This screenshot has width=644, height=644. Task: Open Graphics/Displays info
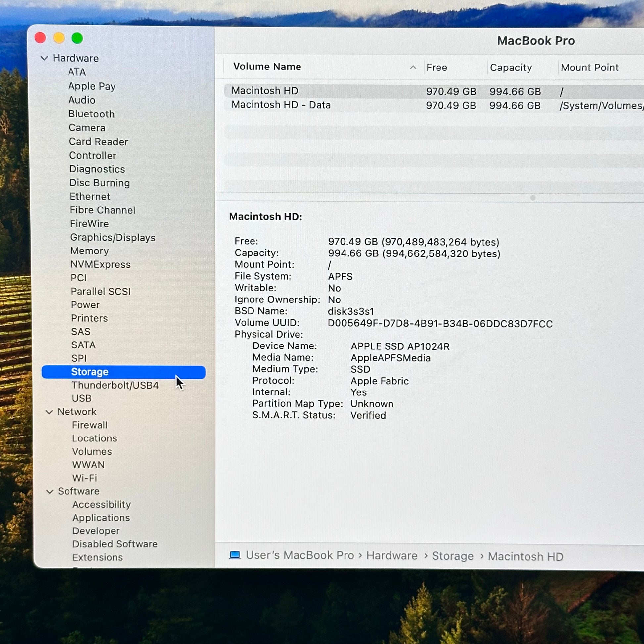click(x=113, y=238)
